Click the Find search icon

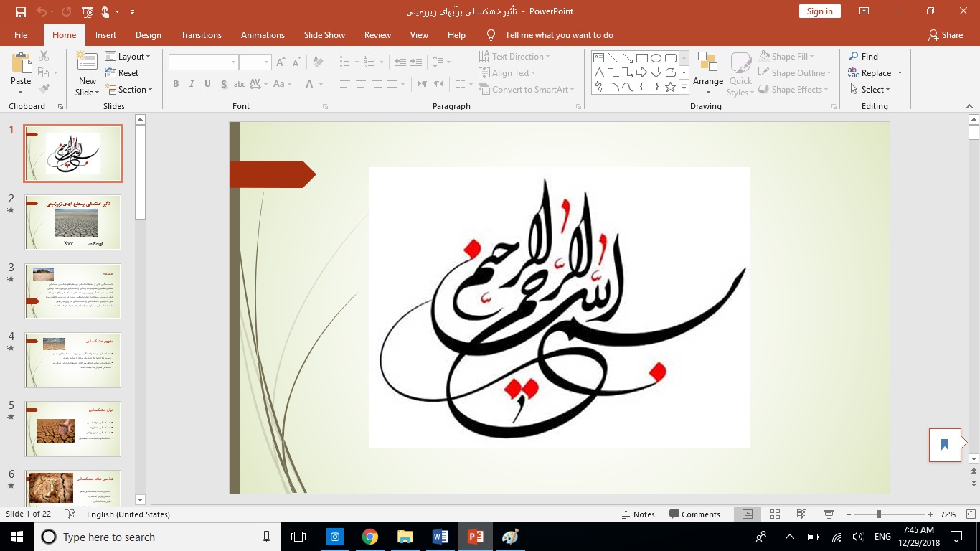point(854,57)
